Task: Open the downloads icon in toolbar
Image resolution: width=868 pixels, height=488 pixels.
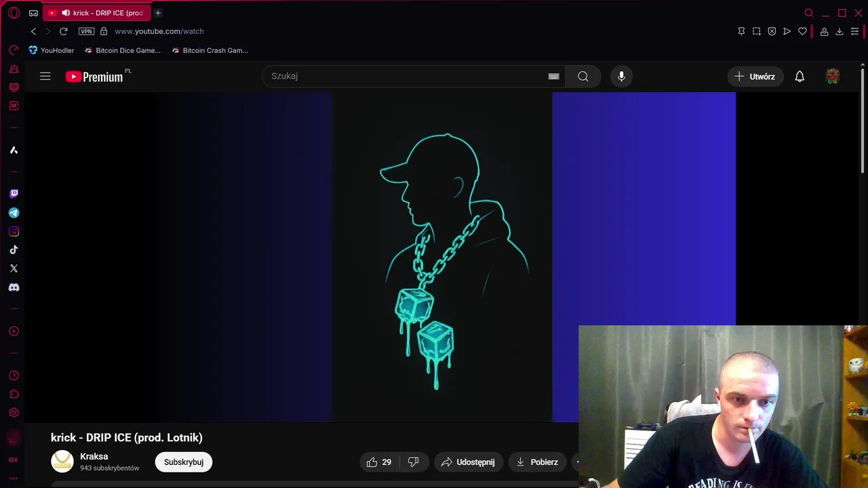Action: [839, 31]
